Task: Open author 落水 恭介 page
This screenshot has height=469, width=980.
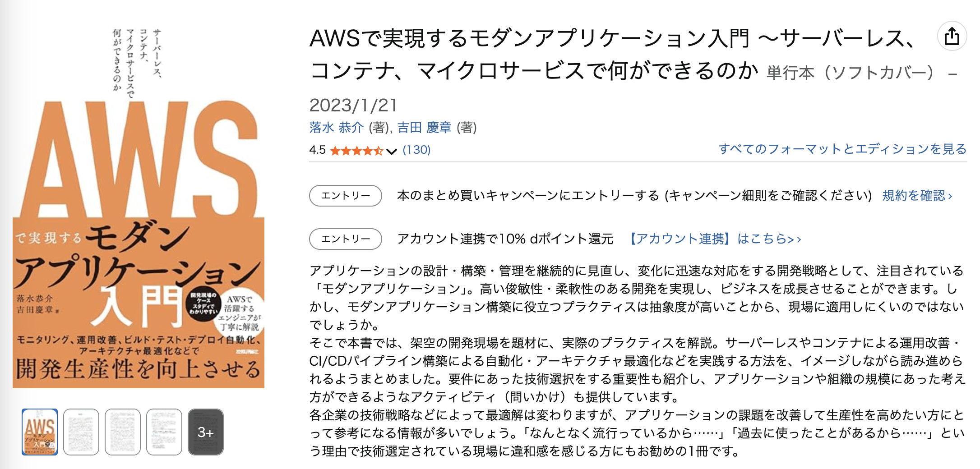Action: pyautogui.click(x=336, y=128)
